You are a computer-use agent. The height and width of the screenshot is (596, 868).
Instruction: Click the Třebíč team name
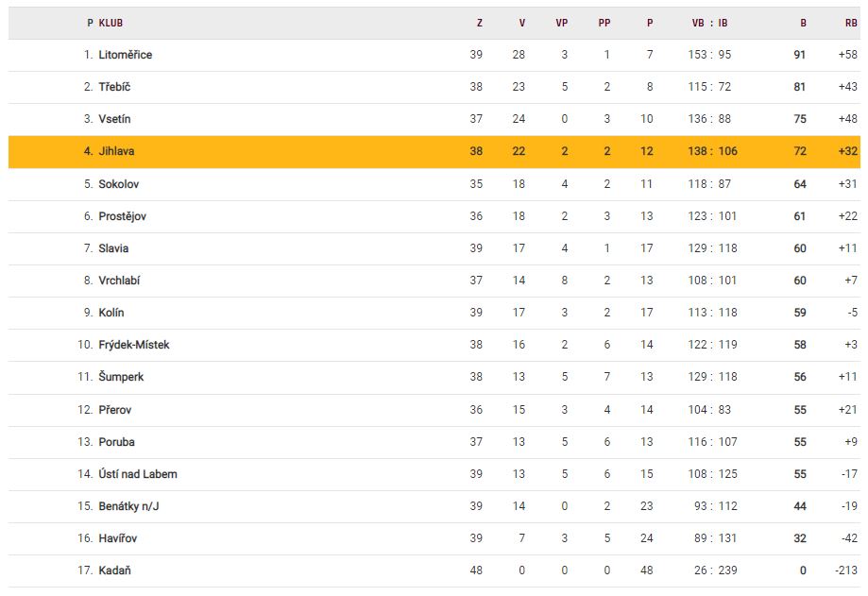pos(114,87)
